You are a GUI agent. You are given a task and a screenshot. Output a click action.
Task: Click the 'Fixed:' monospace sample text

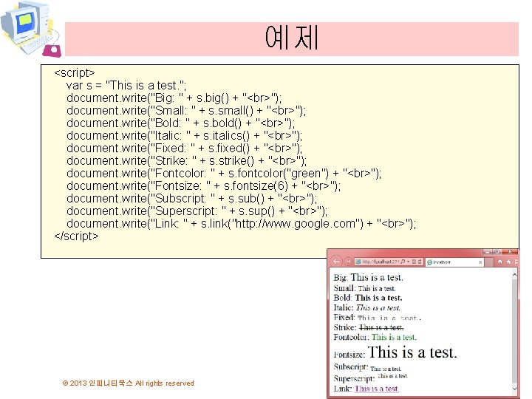pyautogui.click(x=389, y=318)
